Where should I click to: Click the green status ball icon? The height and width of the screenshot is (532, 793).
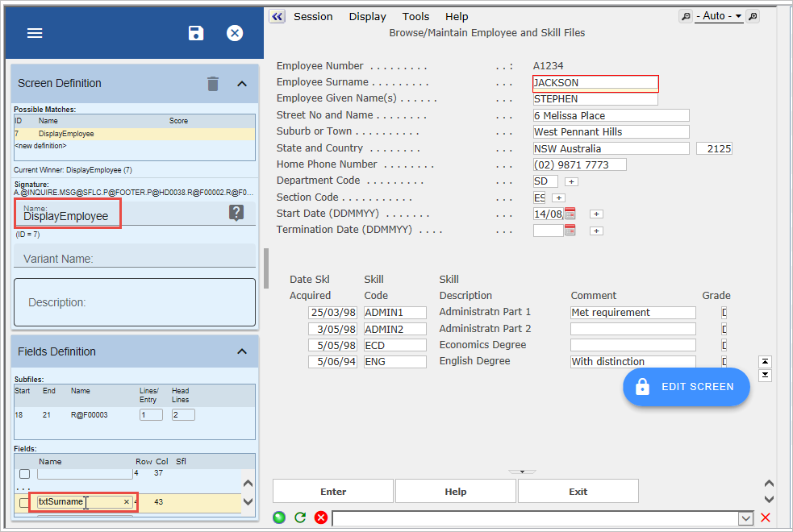pos(279,517)
